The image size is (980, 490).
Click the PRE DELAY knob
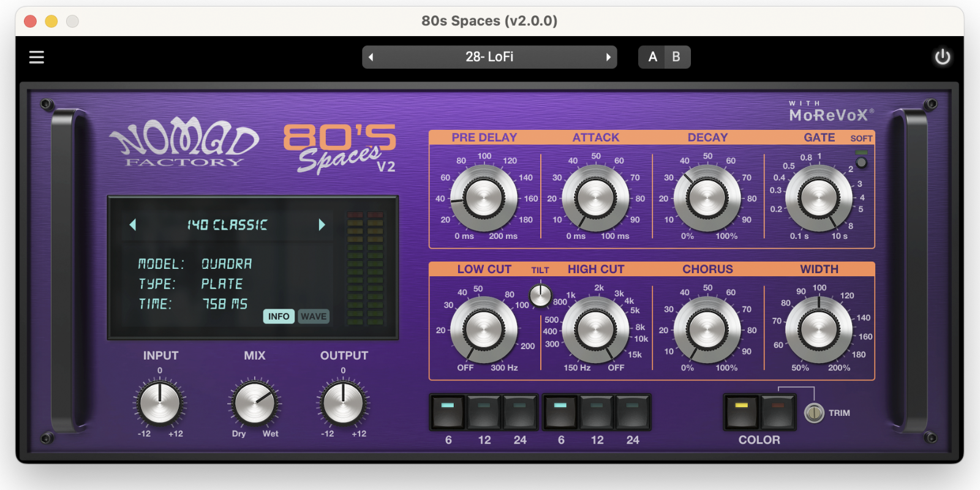[x=484, y=198]
